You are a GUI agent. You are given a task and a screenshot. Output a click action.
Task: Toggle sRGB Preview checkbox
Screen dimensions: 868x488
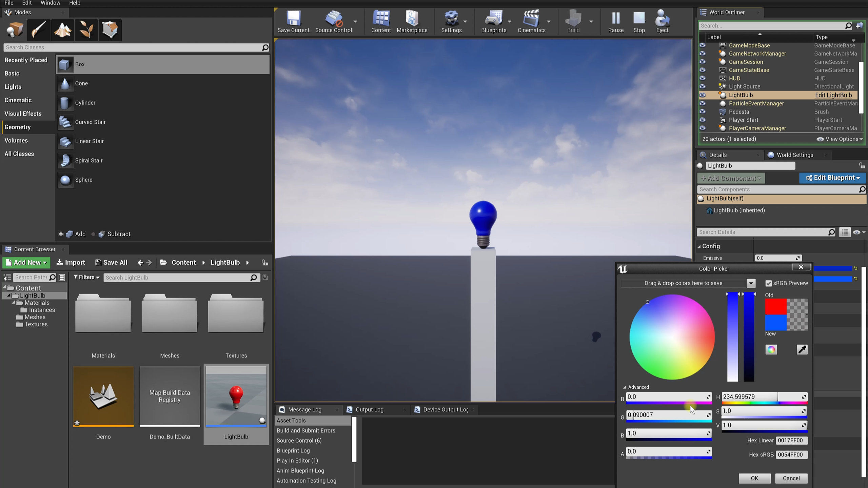[x=768, y=283]
